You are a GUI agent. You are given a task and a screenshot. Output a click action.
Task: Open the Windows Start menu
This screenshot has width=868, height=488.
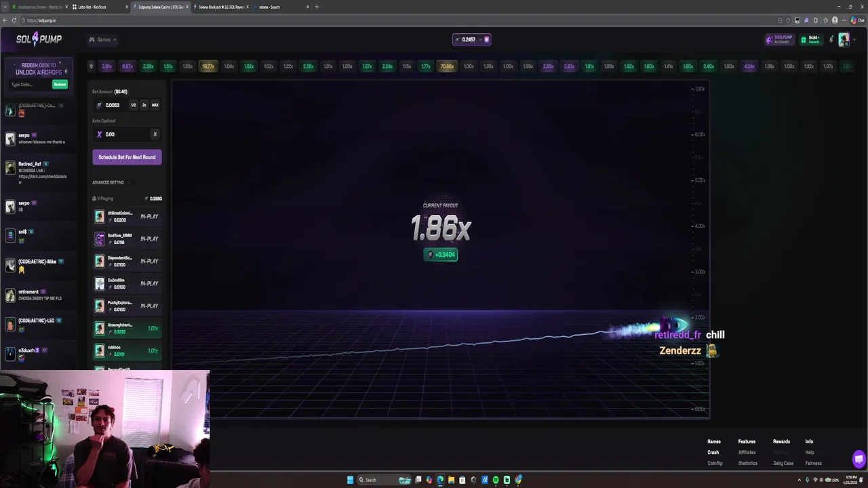pyautogui.click(x=350, y=480)
